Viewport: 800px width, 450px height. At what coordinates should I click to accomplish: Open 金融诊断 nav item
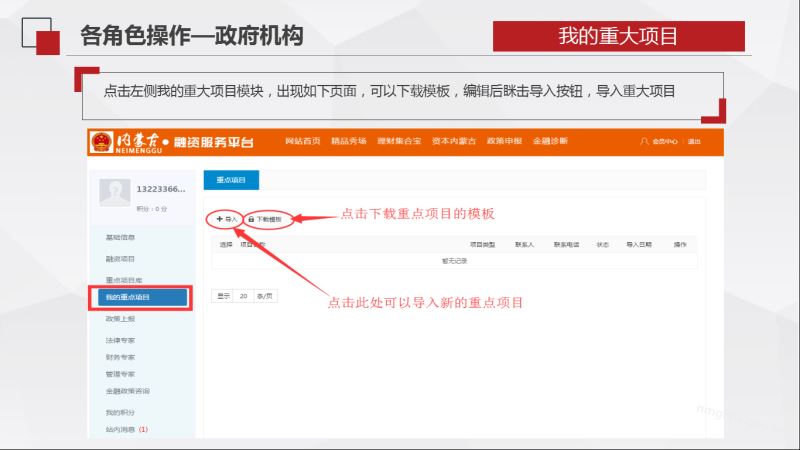pos(550,141)
